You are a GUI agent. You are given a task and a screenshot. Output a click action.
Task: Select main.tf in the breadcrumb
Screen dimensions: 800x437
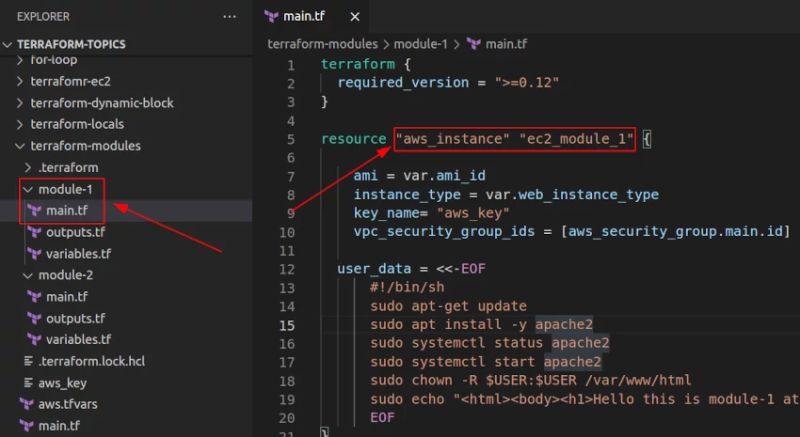[506, 44]
